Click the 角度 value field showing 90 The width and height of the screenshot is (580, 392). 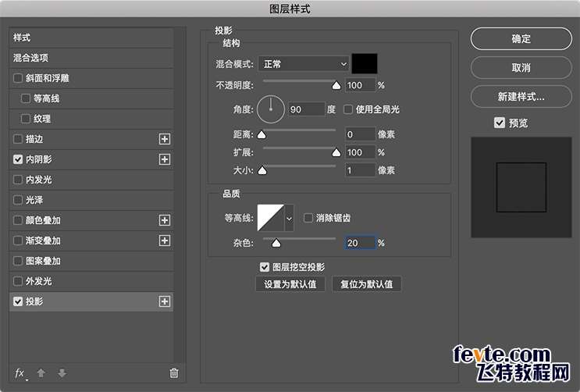[x=307, y=109]
